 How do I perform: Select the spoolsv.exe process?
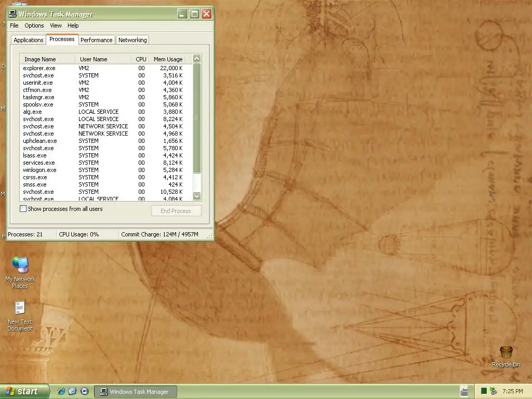(x=106, y=104)
